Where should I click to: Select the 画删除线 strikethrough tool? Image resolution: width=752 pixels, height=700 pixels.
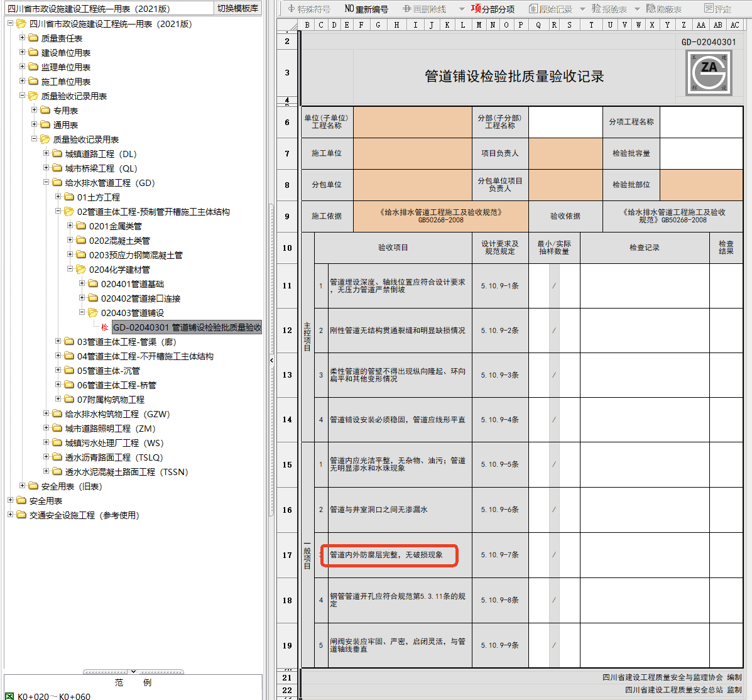(424, 9)
